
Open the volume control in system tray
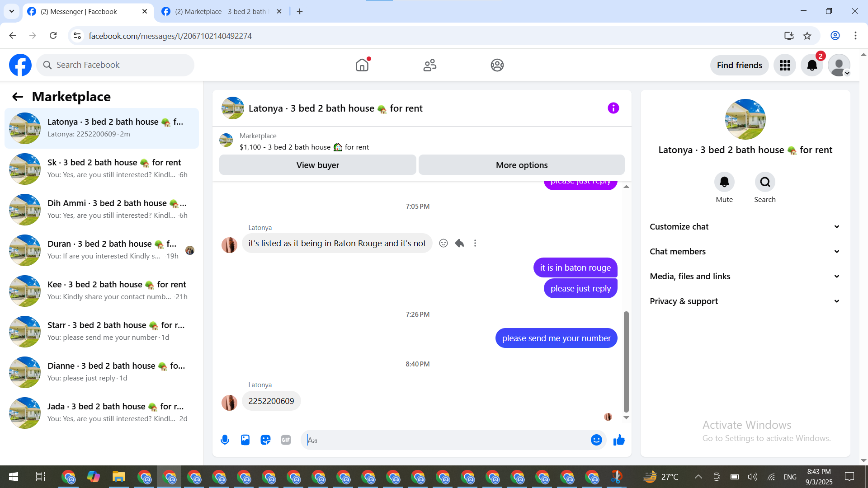point(752,477)
